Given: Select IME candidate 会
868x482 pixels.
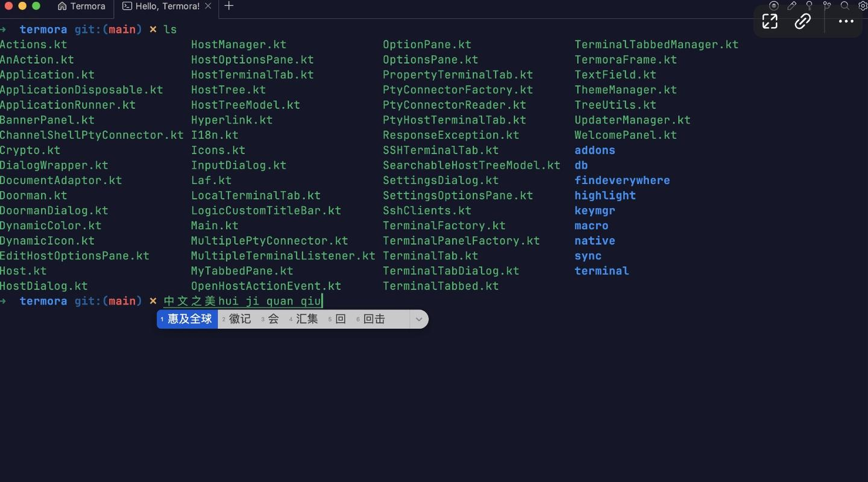Looking at the screenshot, I should click(270, 319).
